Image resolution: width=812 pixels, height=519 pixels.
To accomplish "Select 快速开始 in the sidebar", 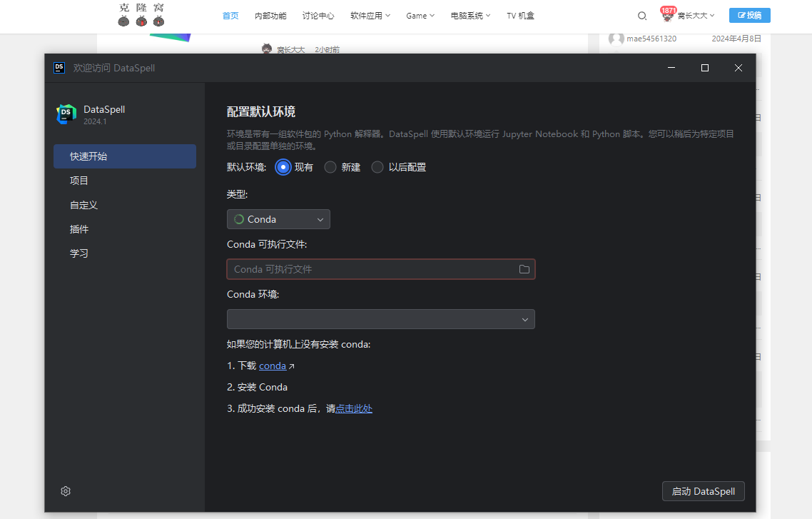I will [125, 156].
